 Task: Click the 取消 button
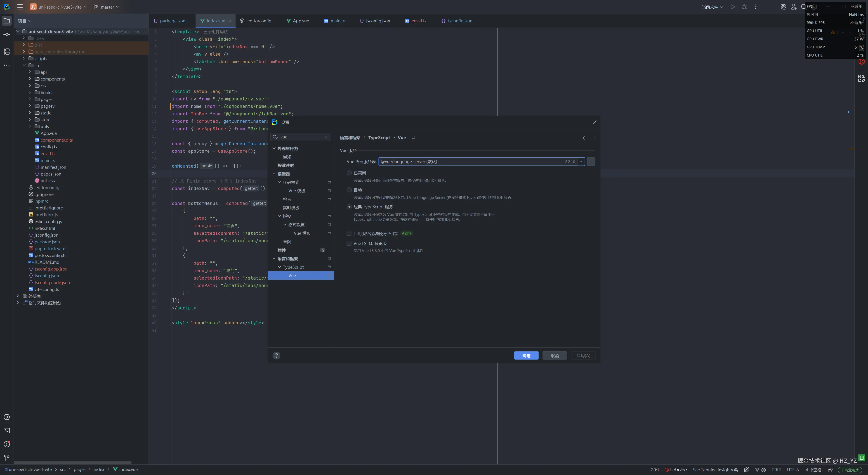click(554, 355)
